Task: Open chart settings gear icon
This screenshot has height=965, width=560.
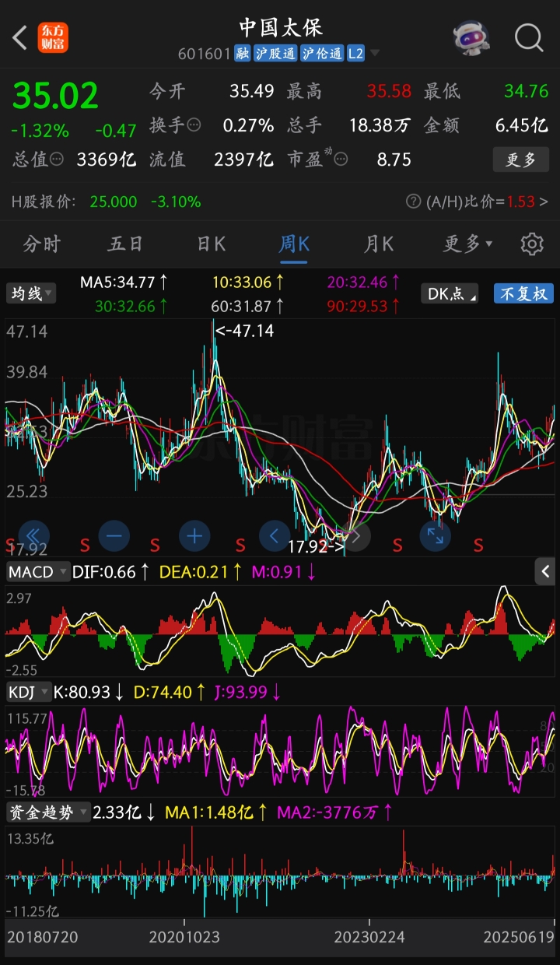Action: click(x=532, y=244)
